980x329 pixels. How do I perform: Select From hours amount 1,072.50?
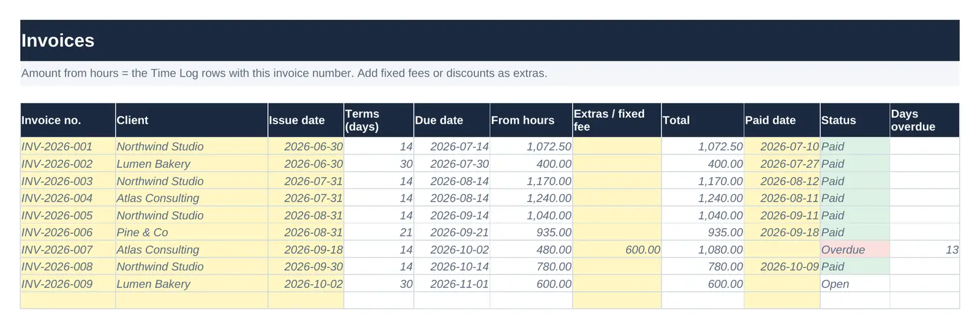[x=531, y=146]
